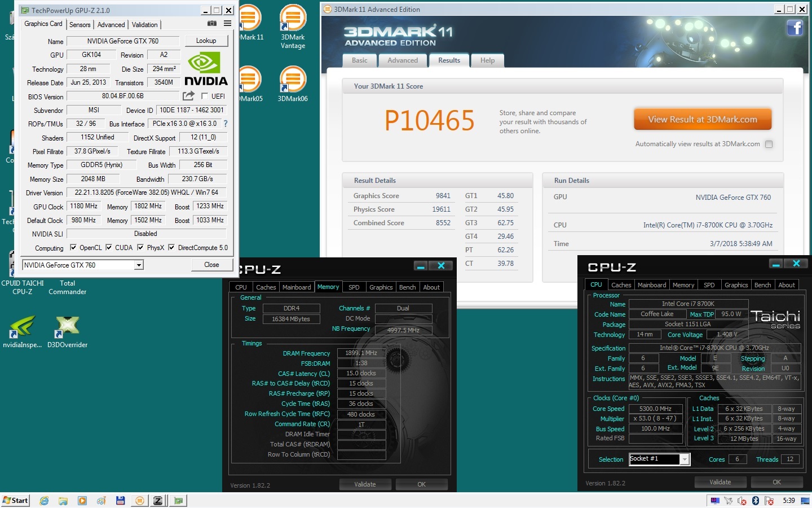Click Validate in right CPU-Z window
812x508 pixels.
720,482
